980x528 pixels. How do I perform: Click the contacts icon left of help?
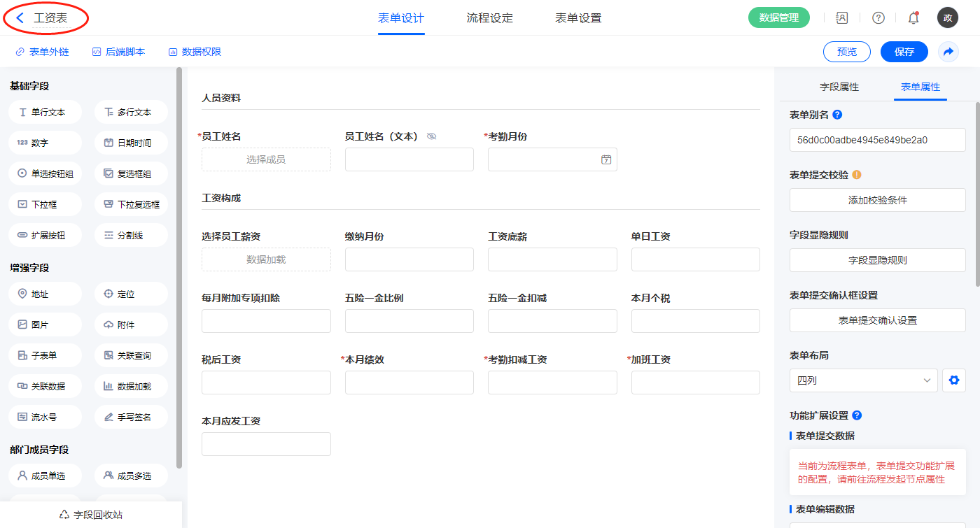pos(842,18)
